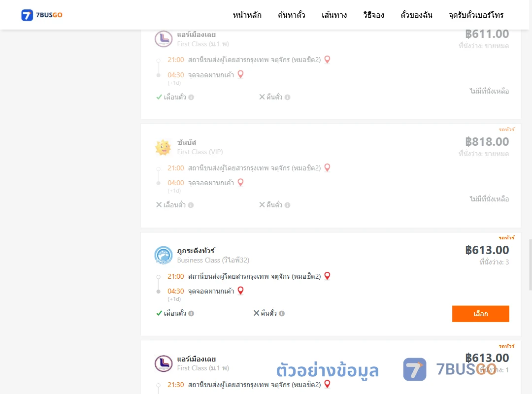Click First Class (VIP) label for ซันบัส
Screen dimensions: 532x394
pyautogui.click(x=200, y=152)
